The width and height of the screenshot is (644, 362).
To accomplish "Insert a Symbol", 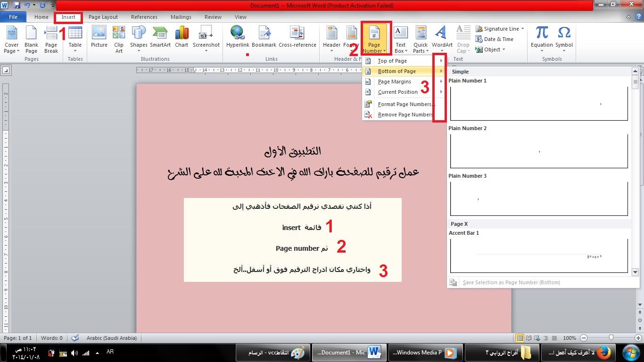I will (x=564, y=40).
